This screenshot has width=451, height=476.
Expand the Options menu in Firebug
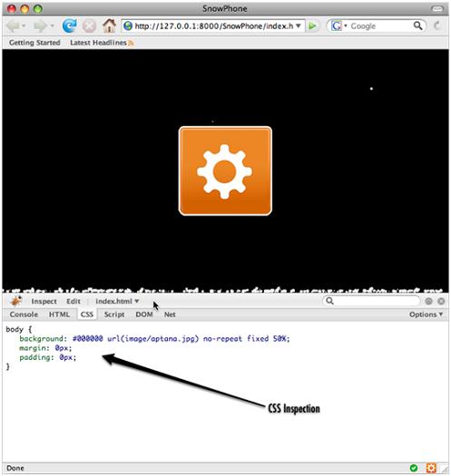coord(426,315)
